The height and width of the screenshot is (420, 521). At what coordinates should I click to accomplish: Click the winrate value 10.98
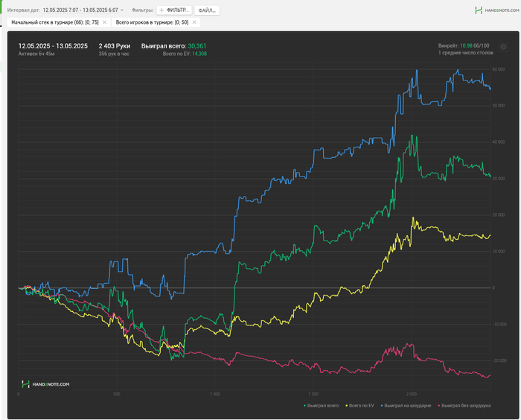466,45
